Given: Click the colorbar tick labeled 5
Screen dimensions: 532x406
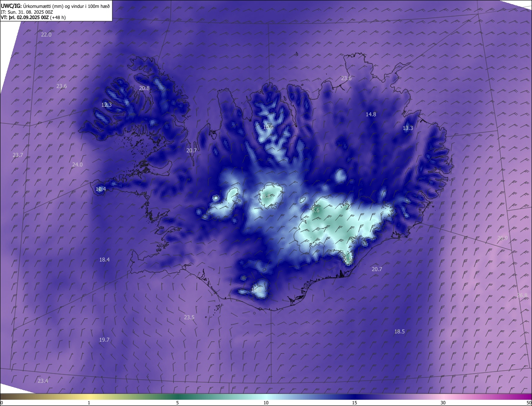Looking at the screenshot, I should 177,403.
